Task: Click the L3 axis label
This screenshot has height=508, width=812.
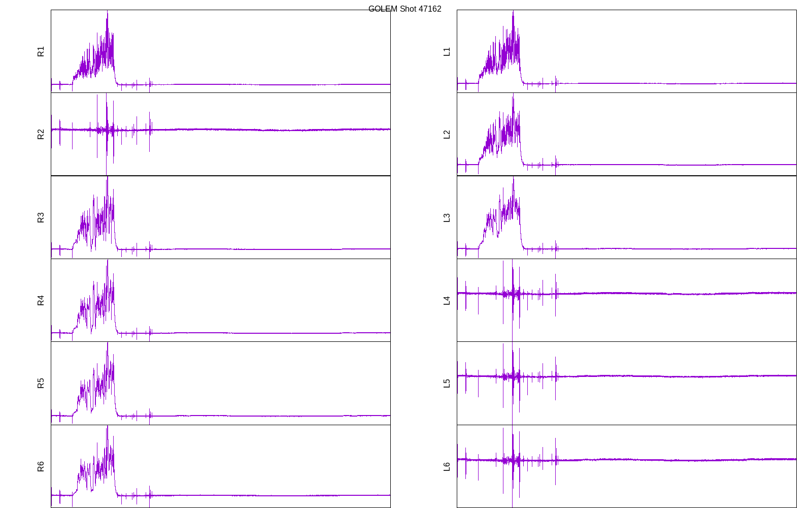Action: (x=447, y=217)
